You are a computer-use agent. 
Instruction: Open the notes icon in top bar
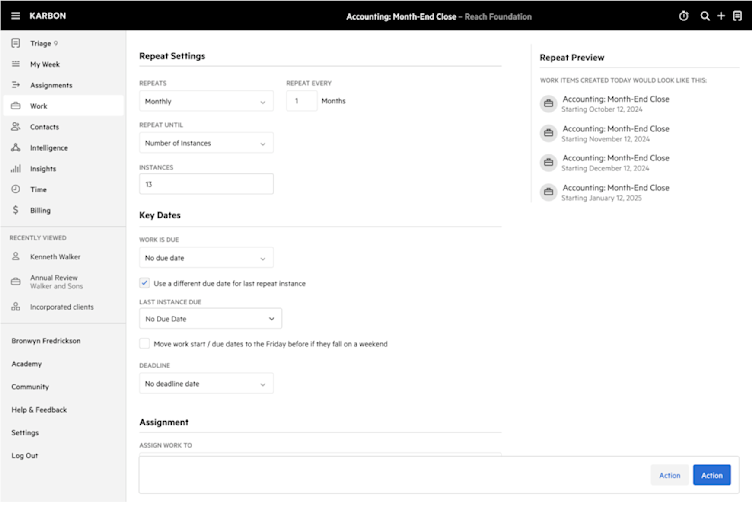click(x=738, y=16)
